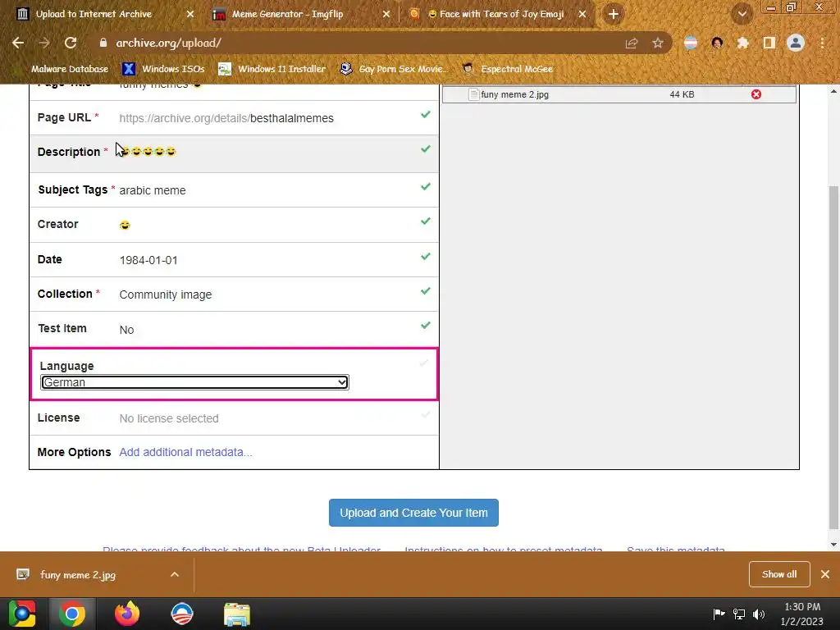Screen dimensions: 840x630
Task: Click the page vertical scrollbar
Action: [x=833, y=356]
